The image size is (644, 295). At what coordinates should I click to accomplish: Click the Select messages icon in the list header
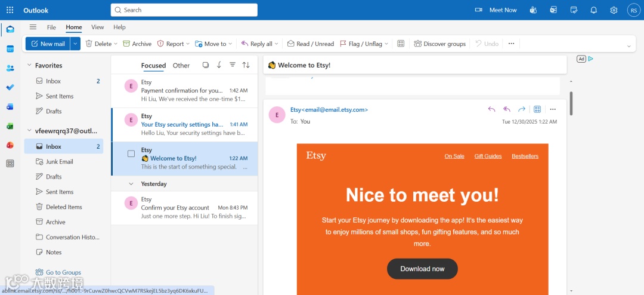[206, 65]
